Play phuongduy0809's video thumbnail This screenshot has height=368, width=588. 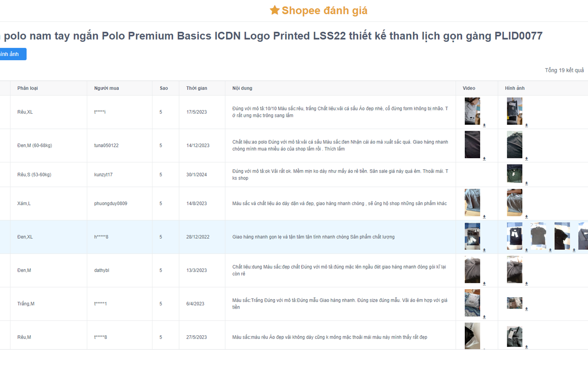tap(472, 203)
